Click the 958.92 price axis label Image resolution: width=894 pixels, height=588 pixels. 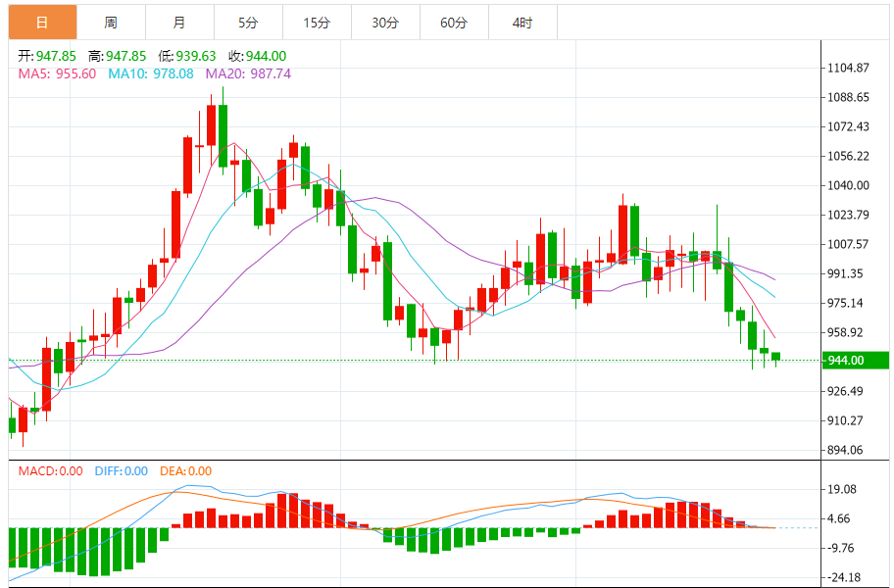click(845, 332)
